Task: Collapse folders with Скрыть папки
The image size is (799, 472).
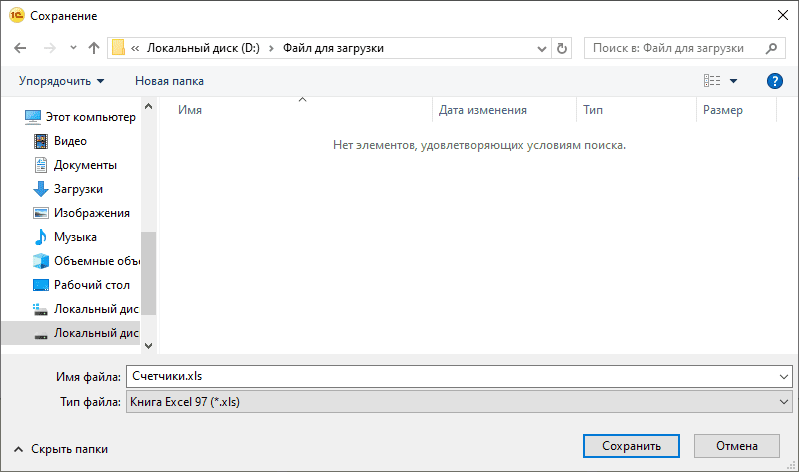Action: [60, 450]
